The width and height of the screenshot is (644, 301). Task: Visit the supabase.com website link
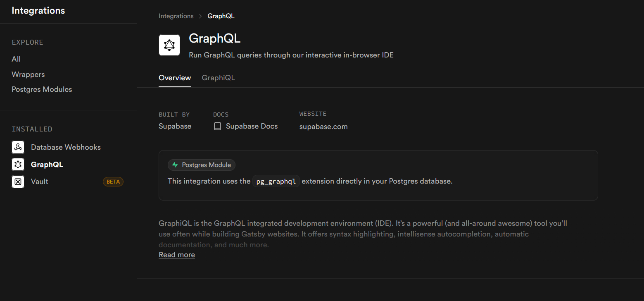point(323,127)
